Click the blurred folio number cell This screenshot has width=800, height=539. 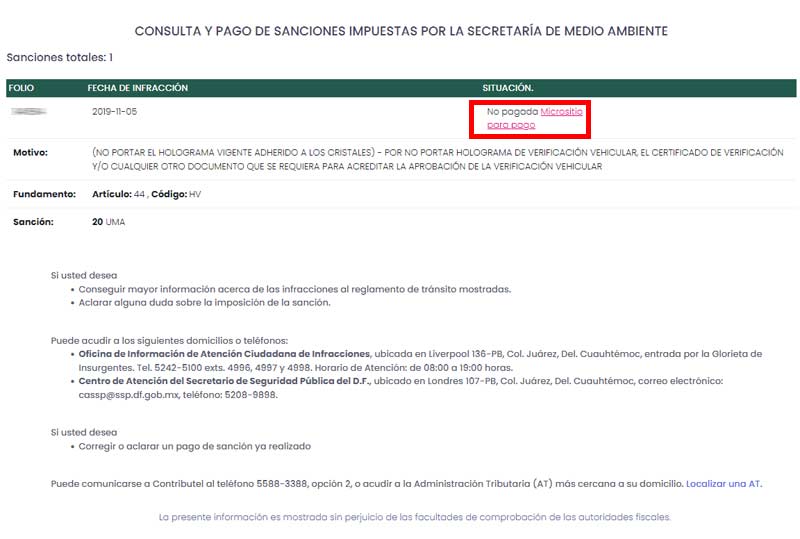click(29, 111)
